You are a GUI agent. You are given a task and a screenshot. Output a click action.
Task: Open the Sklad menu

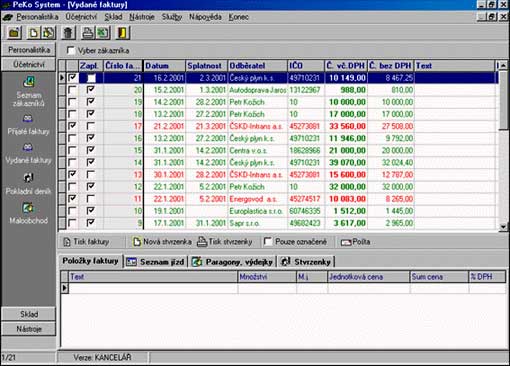click(113, 17)
